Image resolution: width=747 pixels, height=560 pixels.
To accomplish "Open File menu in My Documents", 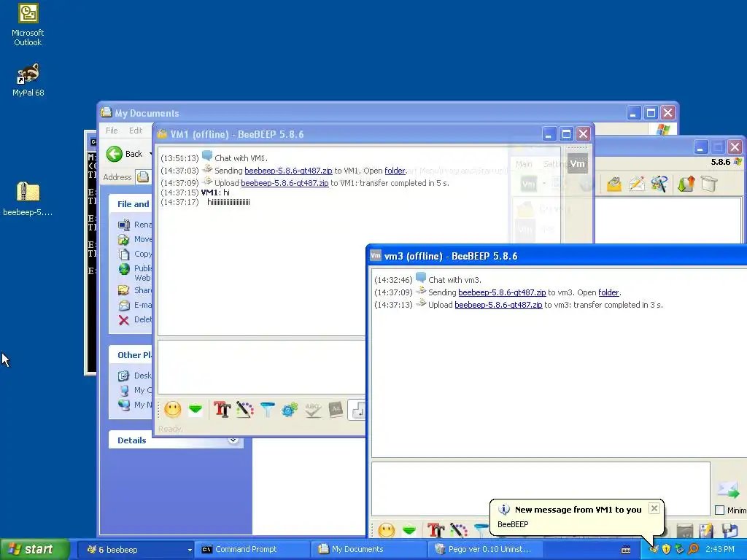I will point(112,131).
